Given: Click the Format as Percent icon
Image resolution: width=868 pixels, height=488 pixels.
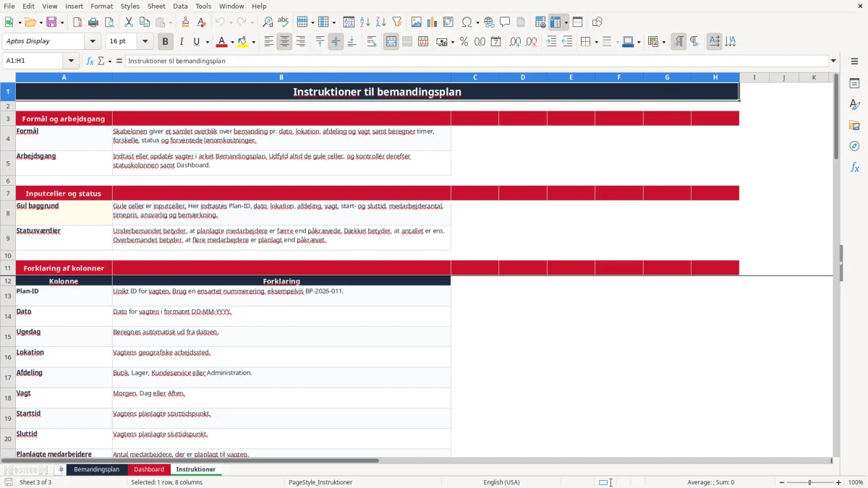Looking at the screenshot, I should (x=464, y=42).
